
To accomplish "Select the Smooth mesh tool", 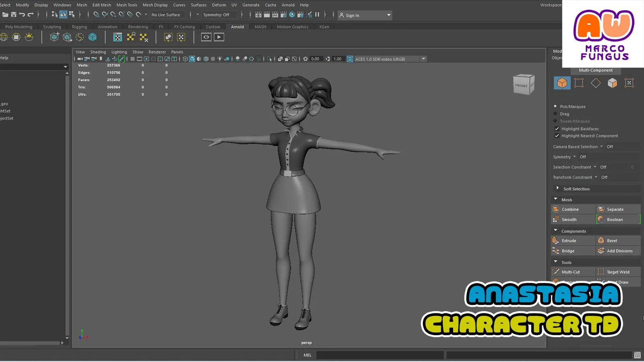I will point(569,219).
